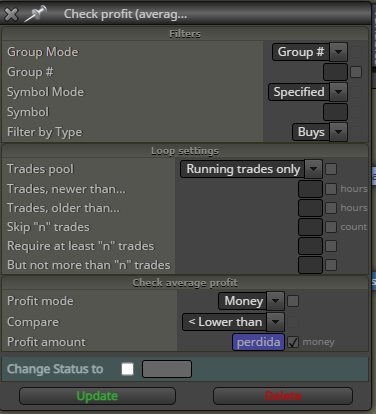The width and height of the screenshot is (376, 414).
Task: Click the Check profit window title
Action: click(x=125, y=14)
